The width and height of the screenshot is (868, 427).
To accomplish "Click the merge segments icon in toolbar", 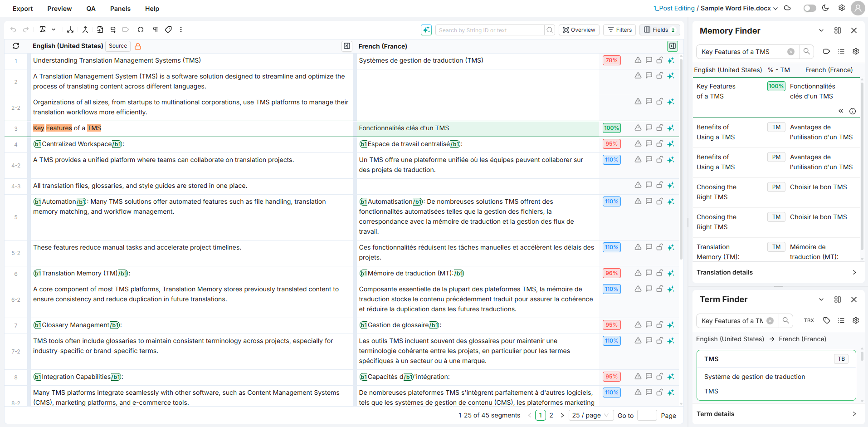I will pyautogui.click(x=85, y=29).
